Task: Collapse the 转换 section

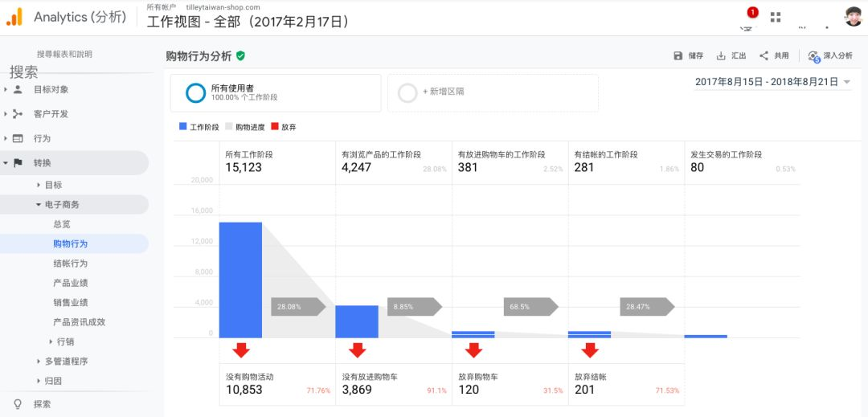Action: [x=6, y=163]
